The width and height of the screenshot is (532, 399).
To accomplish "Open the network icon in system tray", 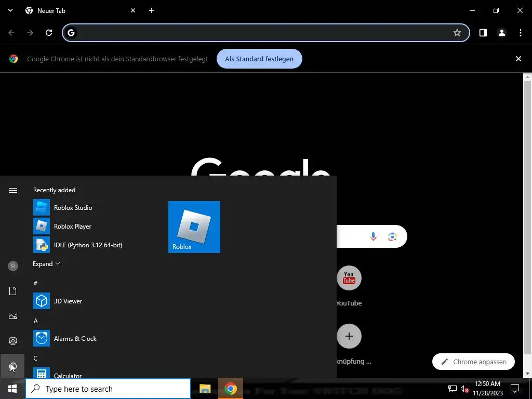I will click(453, 389).
